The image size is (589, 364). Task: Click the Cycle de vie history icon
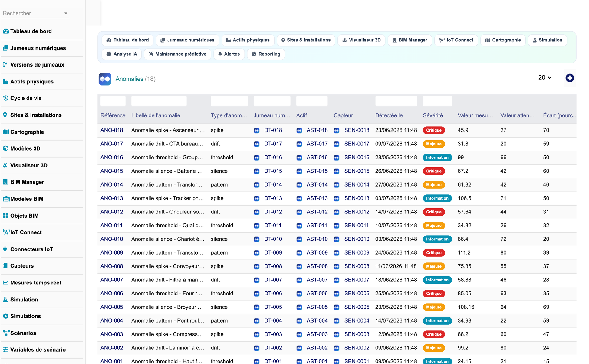click(x=6, y=98)
